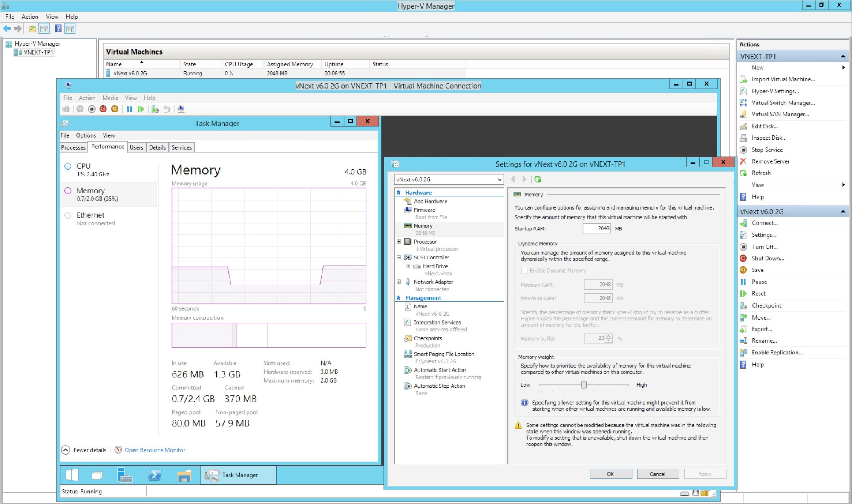Viewport: 852px width, 504px height.
Task: Click Fewer details in Task Manager
Action: [84, 450]
